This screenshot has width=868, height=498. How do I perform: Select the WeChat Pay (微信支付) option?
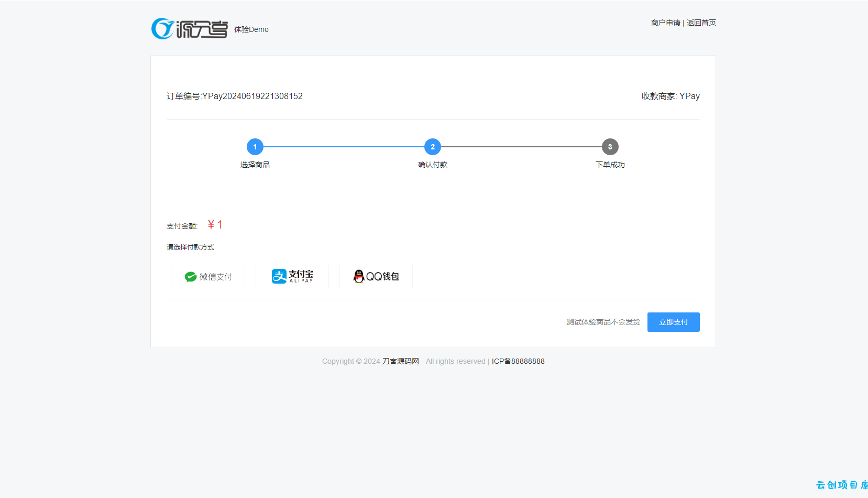(208, 276)
